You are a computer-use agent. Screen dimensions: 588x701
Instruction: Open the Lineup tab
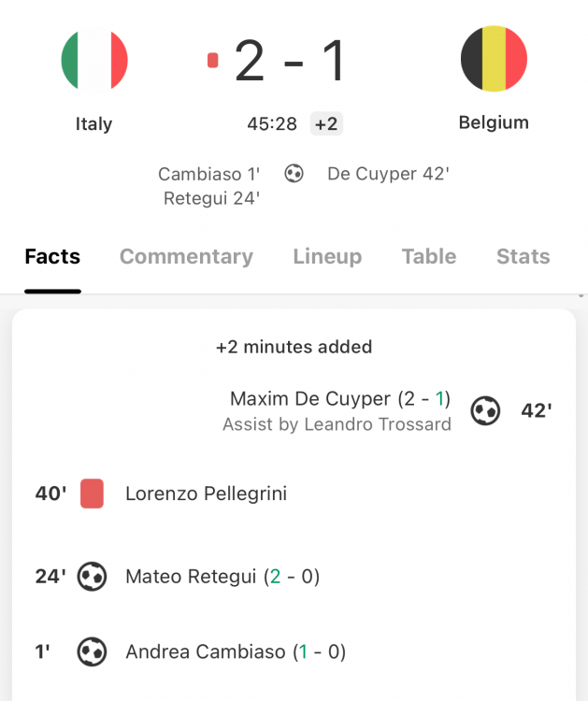pos(327,257)
